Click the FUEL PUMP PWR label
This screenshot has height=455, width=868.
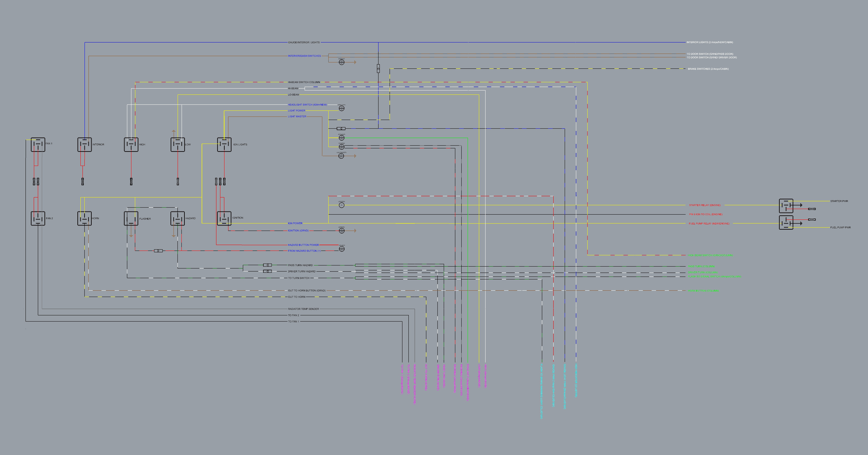840,227
